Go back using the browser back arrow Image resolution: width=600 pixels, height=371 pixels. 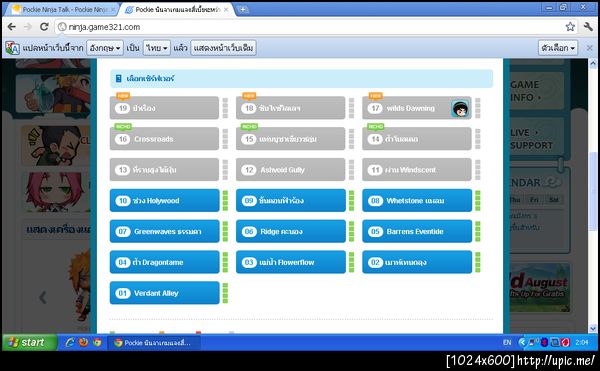pyautogui.click(x=11, y=27)
